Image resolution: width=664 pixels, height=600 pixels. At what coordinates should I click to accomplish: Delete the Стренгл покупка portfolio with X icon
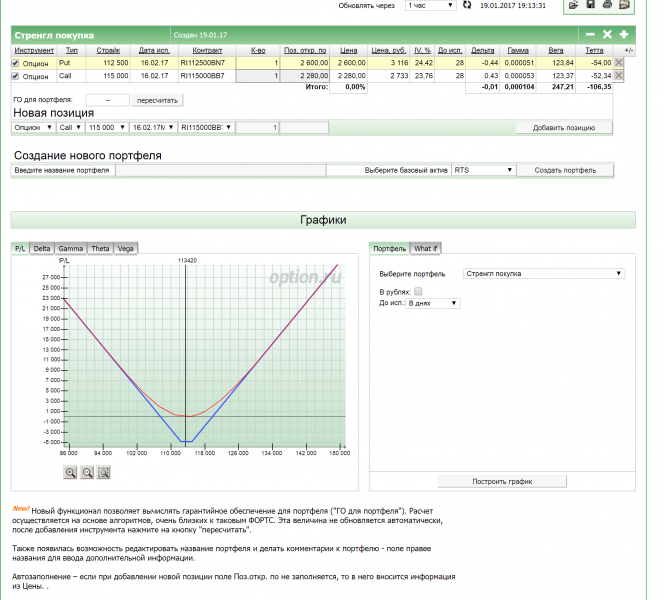(x=607, y=35)
